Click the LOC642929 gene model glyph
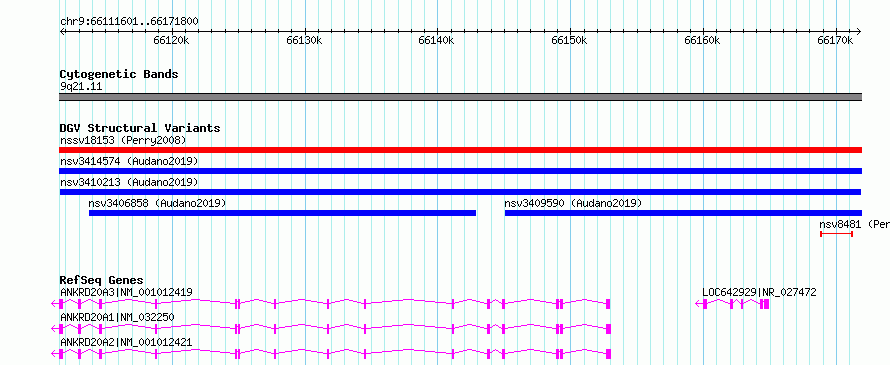The height and width of the screenshot is (365, 890). pyautogui.click(x=732, y=304)
